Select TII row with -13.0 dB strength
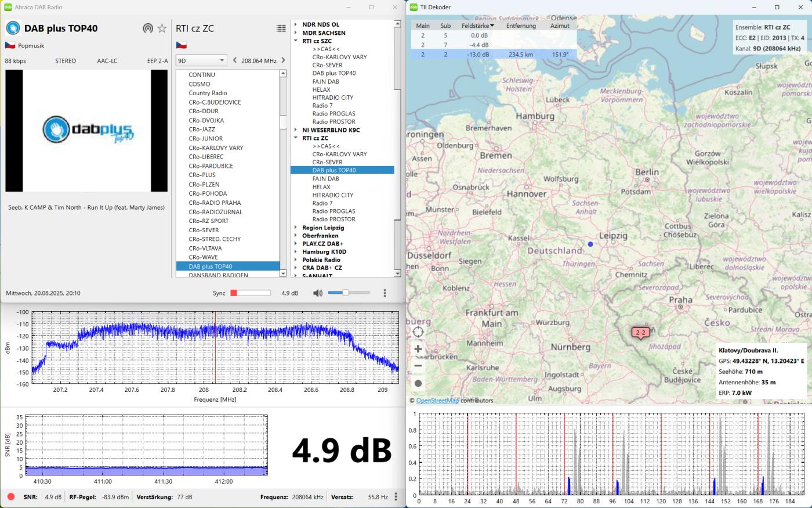Image resolution: width=812 pixels, height=508 pixels. [x=494, y=55]
